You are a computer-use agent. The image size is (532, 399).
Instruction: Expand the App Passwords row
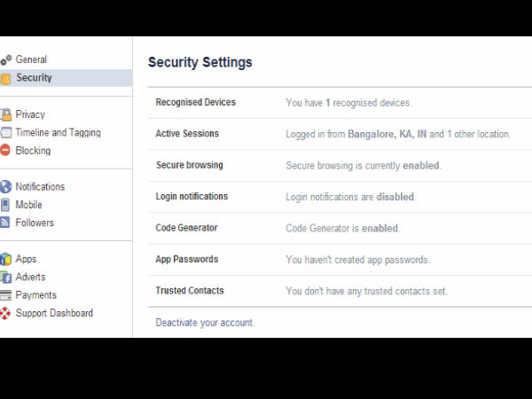click(186, 260)
